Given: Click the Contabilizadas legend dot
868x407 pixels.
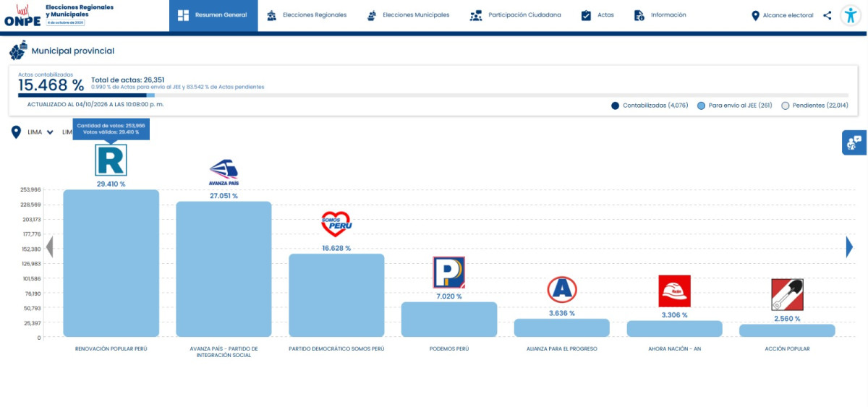Looking at the screenshot, I should pyautogui.click(x=615, y=106).
